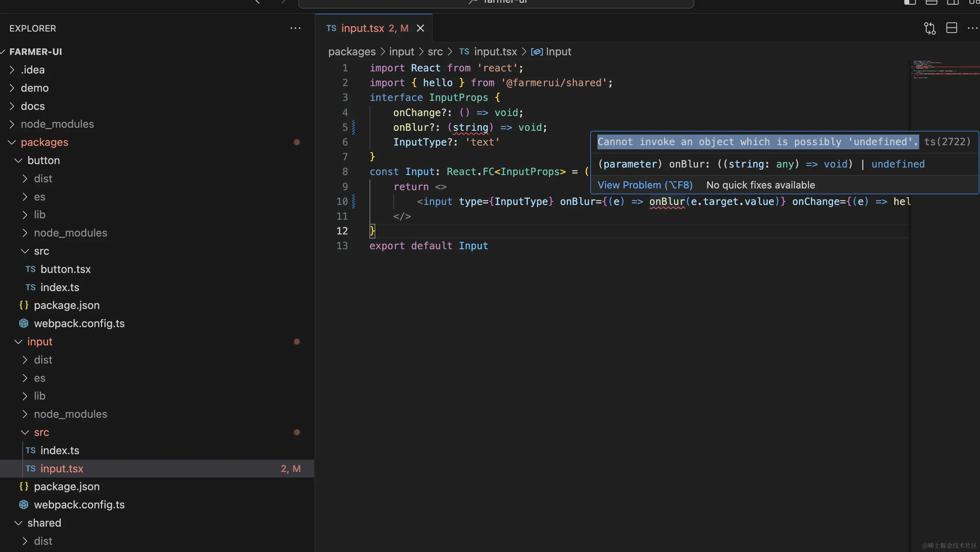This screenshot has width=980, height=552.
Task: Click the Input symbol breadcrumb
Action: [x=551, y=51]
